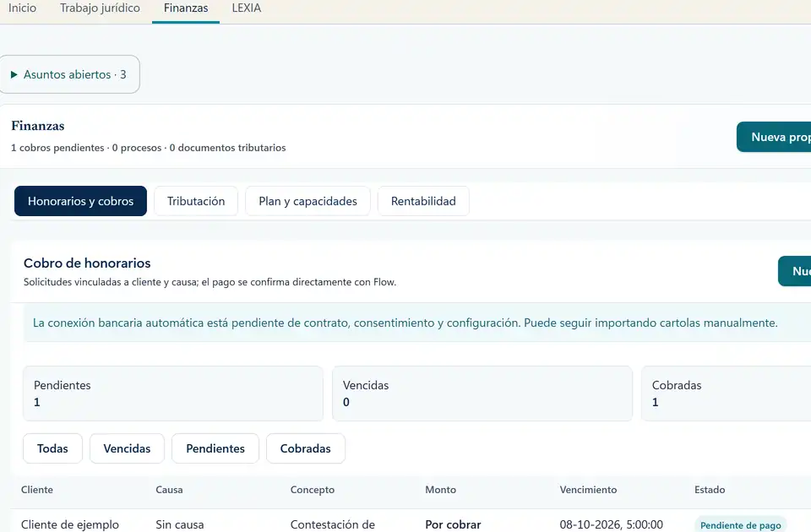
Task: Click the Nue button beside Cobro de honorarios
Action: (794, 271)
